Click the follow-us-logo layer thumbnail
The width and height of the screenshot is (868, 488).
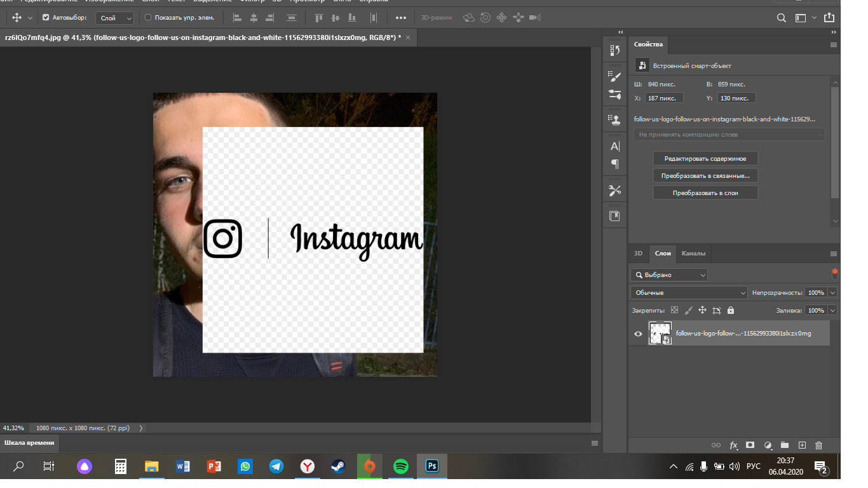(x=660, y=333)
